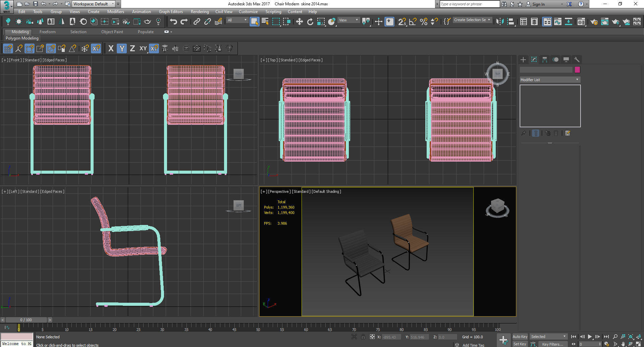Click the object color swatch in command panel

coord(577,70)
